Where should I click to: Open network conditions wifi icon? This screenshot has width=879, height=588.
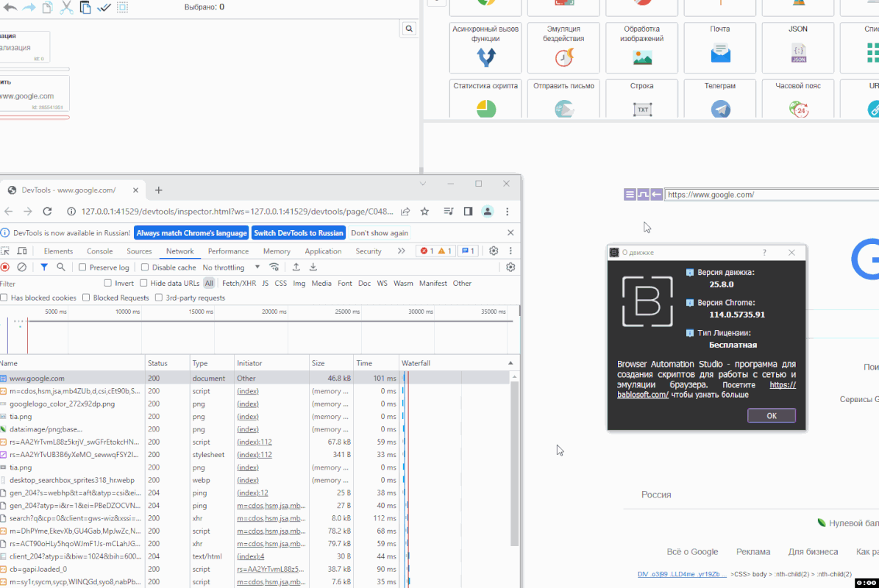pos(274,267)
